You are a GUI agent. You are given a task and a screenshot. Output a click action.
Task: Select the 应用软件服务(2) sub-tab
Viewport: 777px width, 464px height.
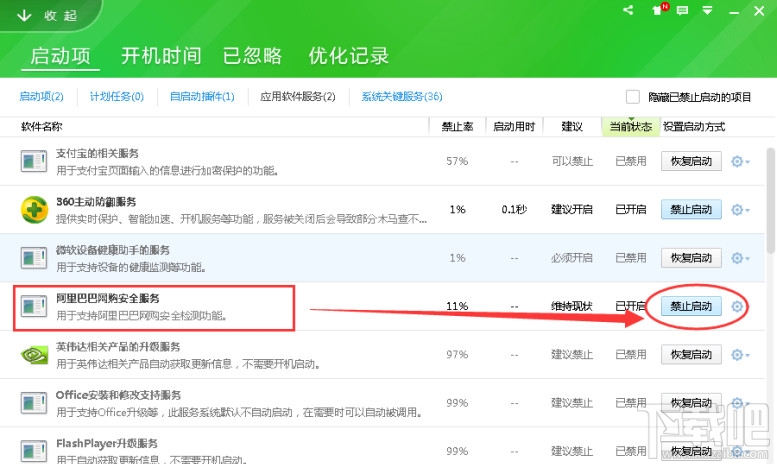(298, 96)
